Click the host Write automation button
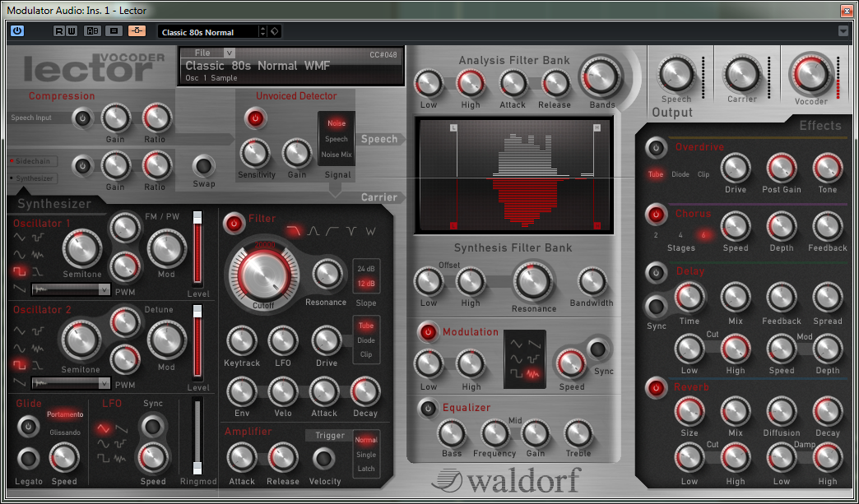Viewport: 859px width, 504px height. 72,31
